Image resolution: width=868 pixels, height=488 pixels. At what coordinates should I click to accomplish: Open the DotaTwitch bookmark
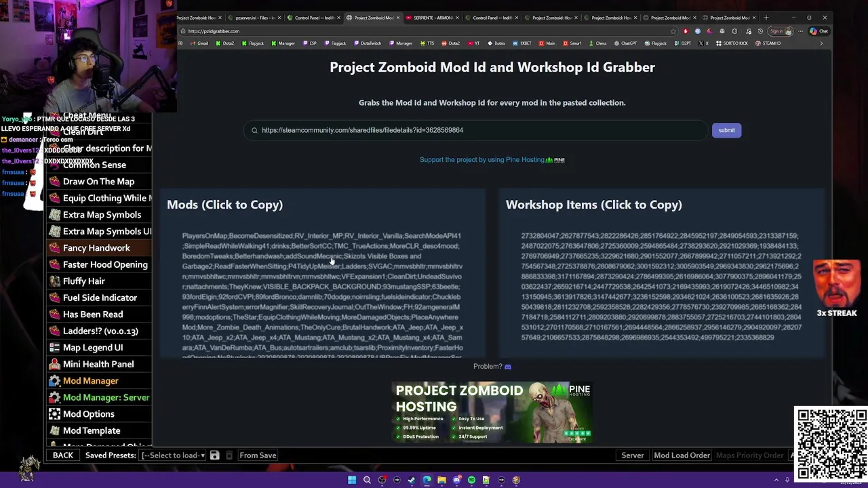tap(367, 43)
